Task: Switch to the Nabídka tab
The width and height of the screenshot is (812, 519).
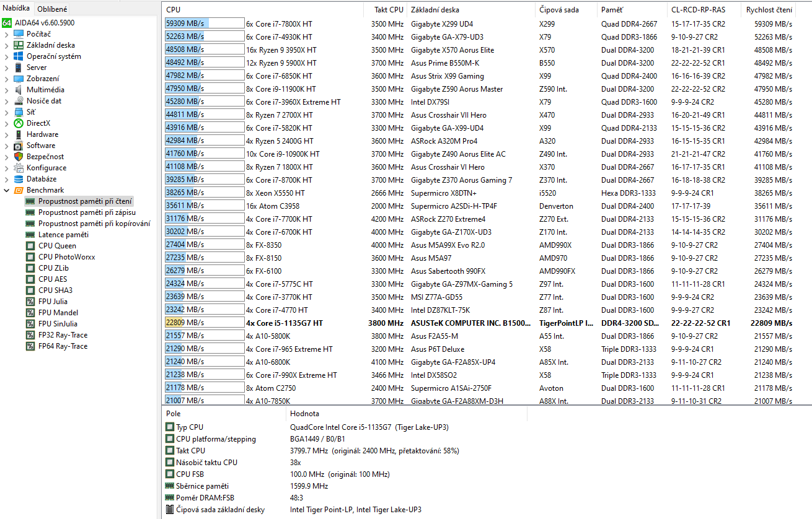Action: [x=16, y=9]
